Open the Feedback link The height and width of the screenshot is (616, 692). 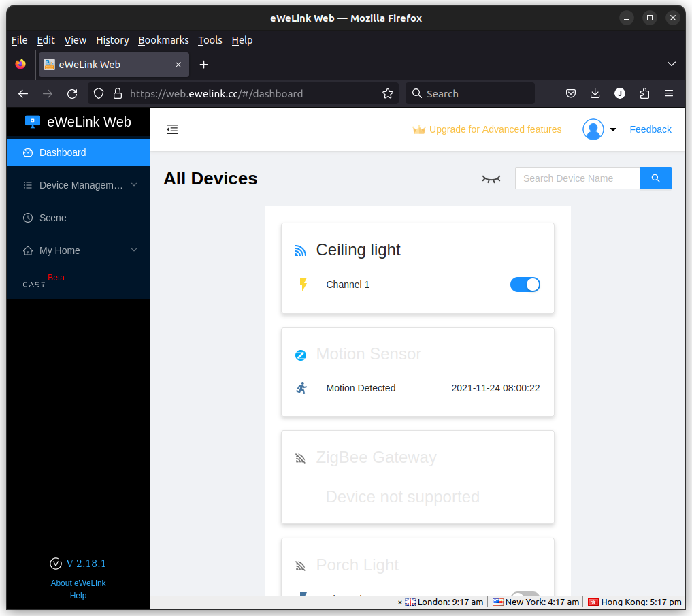coord(650,129)
